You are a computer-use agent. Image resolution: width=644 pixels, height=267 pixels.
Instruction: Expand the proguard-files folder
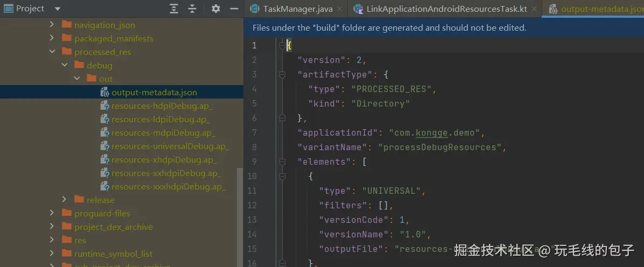point(52,213)
